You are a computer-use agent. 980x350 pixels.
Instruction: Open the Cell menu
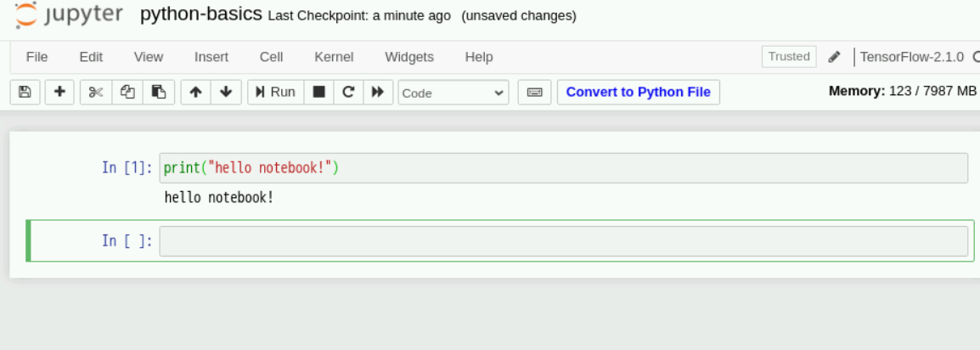[x=271, y=57]
